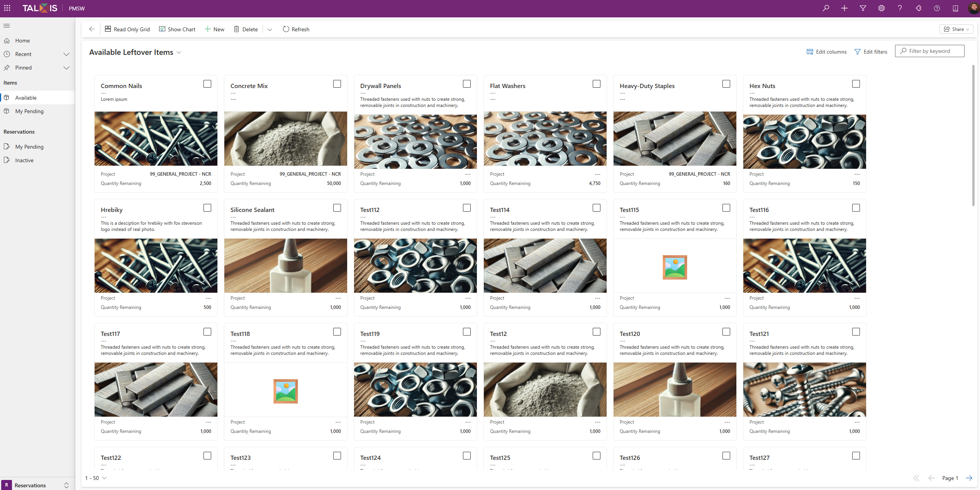
Task: Open the user profile avatar
Action: tap(973, 8)
